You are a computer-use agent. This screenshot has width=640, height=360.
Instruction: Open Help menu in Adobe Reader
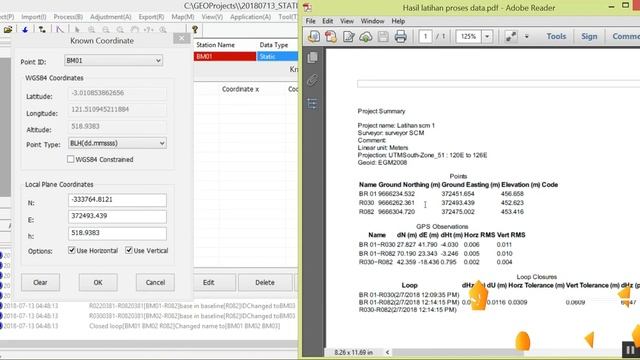tap(398, 21)
